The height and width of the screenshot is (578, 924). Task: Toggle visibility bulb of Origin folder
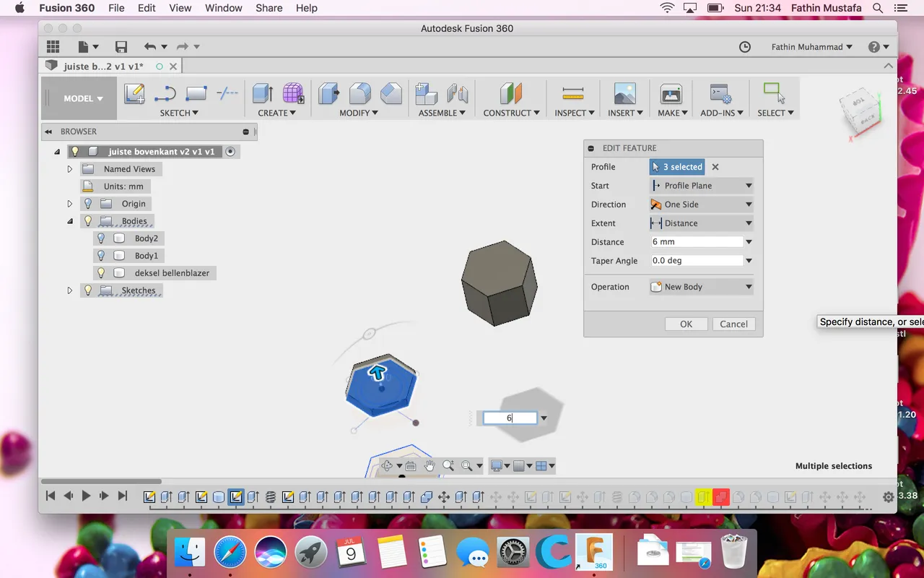(88, 204)
